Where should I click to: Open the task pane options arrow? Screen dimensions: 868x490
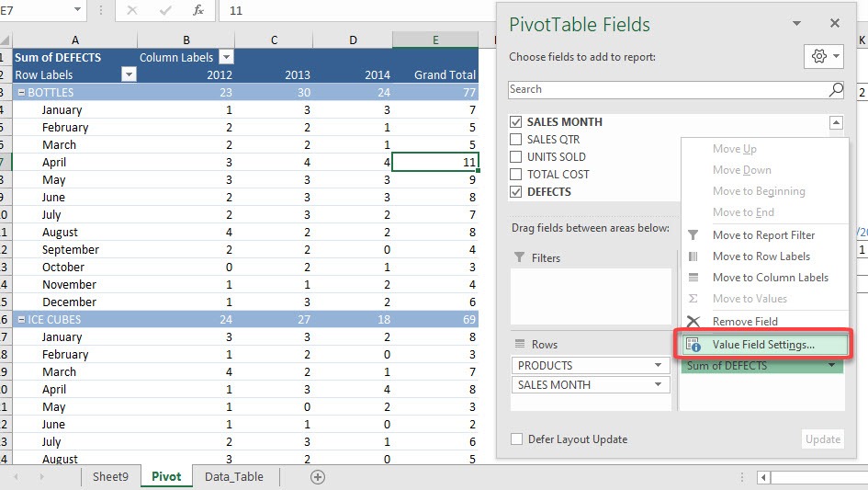(x=796, y=23)
